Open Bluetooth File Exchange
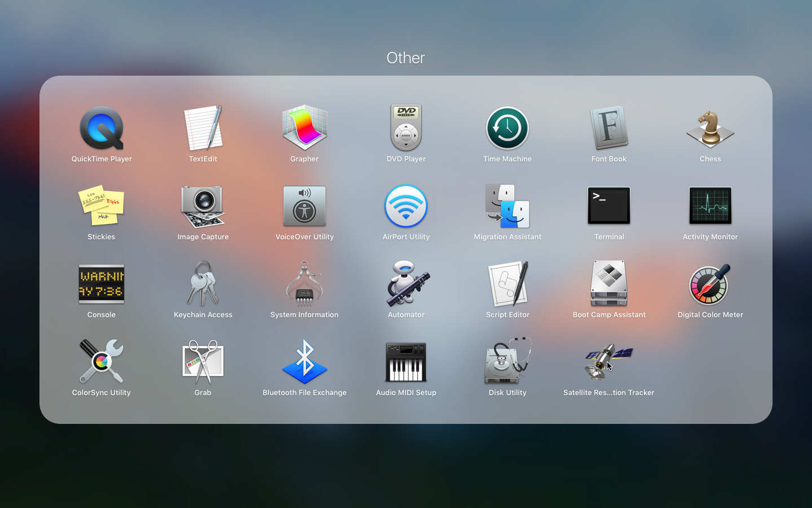Screen dimensions: 812x508 pos(304,362)
